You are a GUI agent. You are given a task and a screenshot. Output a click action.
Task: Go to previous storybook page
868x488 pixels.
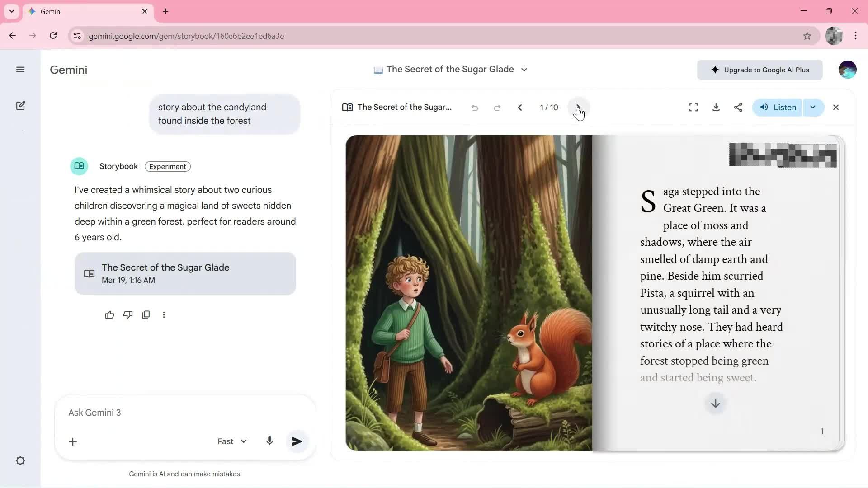[519, 108]
